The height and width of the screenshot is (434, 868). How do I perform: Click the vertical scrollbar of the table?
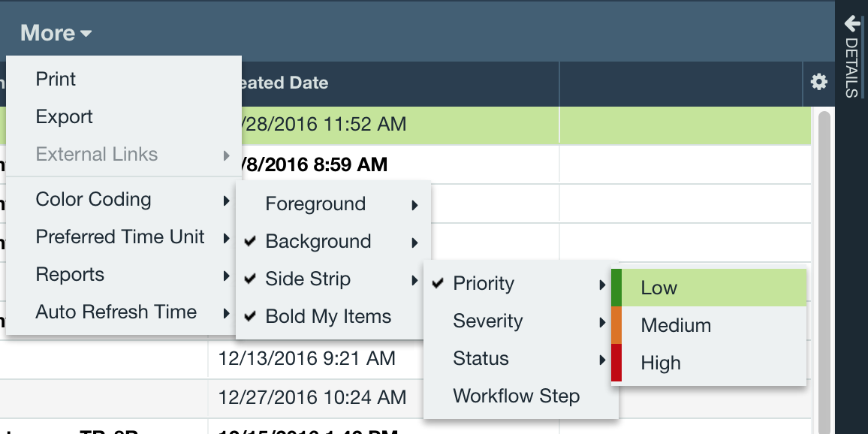tap(824, 271)
